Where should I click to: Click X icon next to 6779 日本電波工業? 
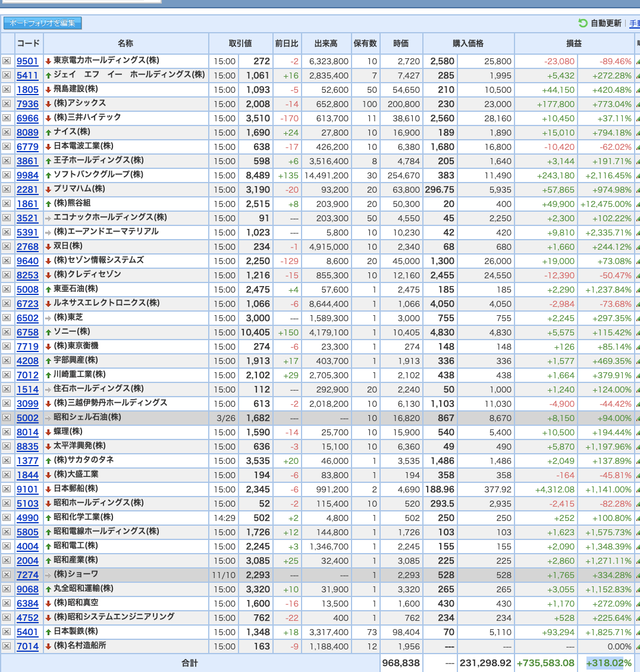point(7,146)
